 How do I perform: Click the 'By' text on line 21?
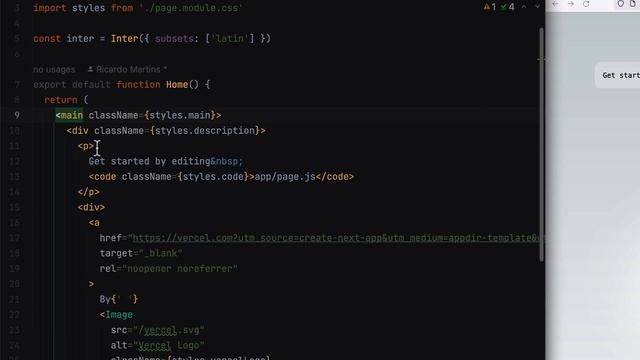[x=105, y=300]
